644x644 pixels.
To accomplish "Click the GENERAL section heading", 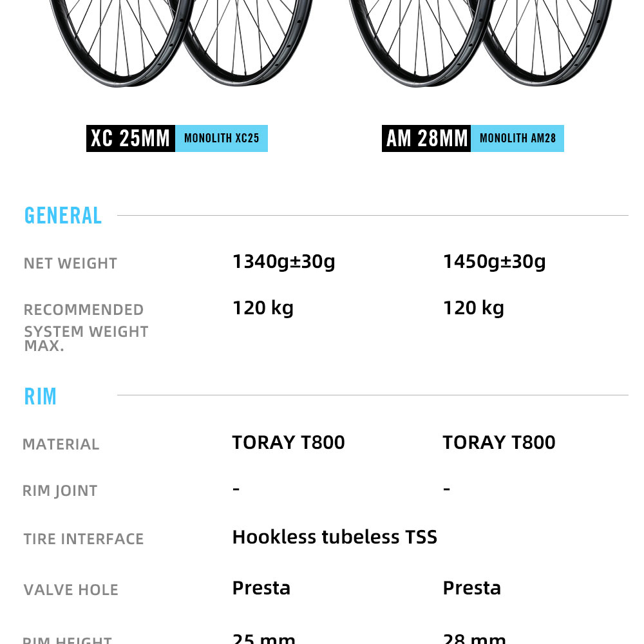I will 63,216.
